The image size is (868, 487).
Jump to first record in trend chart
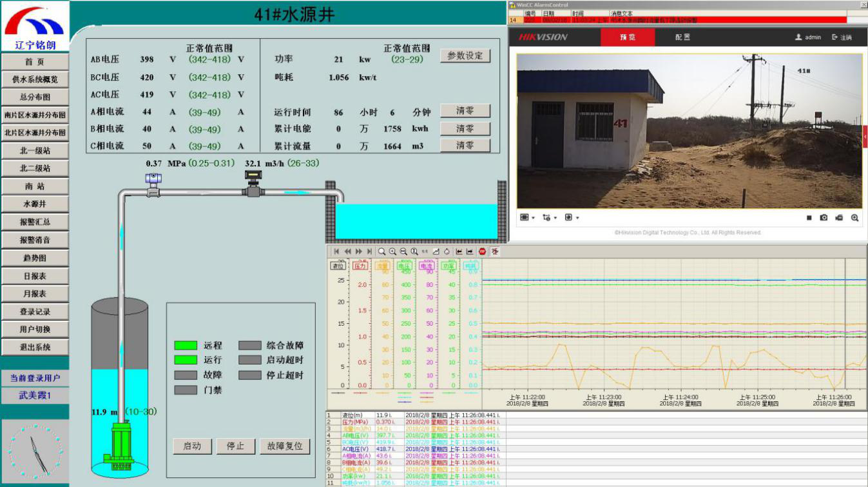336,252
